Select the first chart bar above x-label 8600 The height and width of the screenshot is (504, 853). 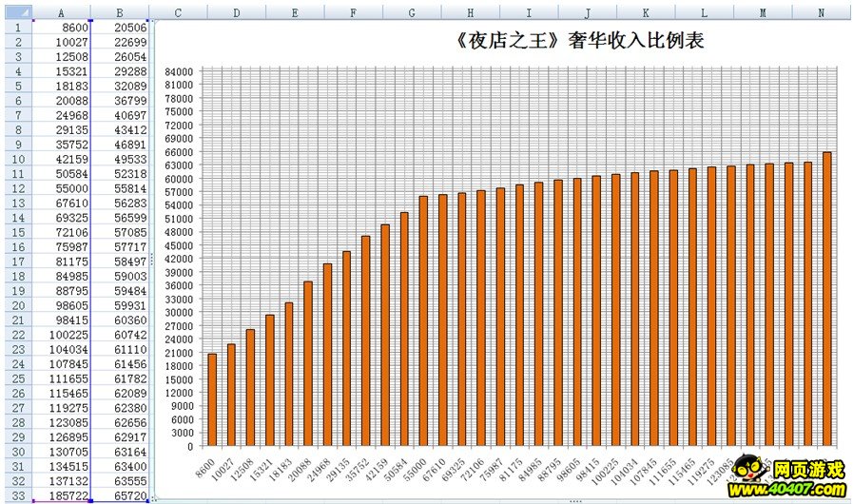(x=212, y=400)
